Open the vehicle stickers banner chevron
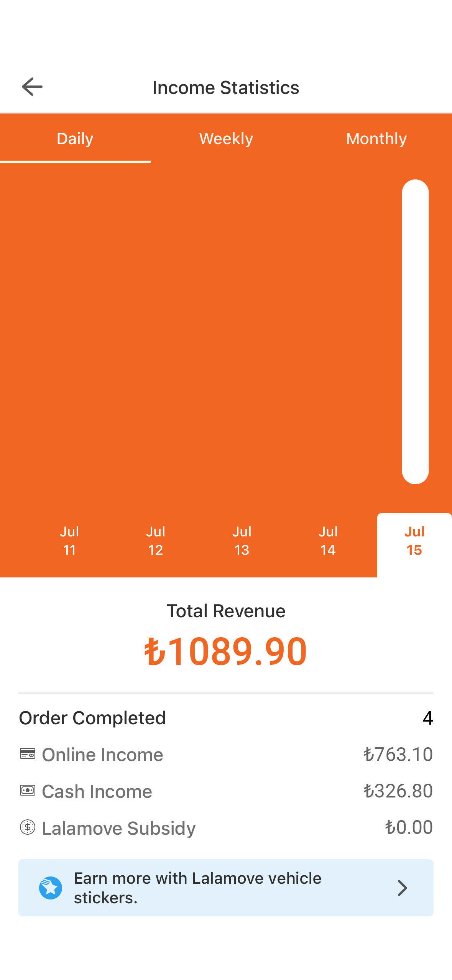Screen dimensions: 452x980 pos(402,888)
